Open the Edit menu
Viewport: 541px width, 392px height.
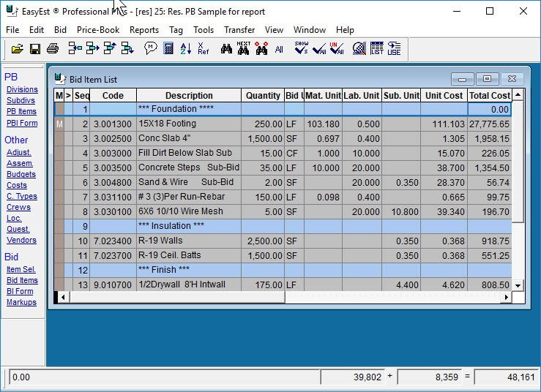pos(37,30)
